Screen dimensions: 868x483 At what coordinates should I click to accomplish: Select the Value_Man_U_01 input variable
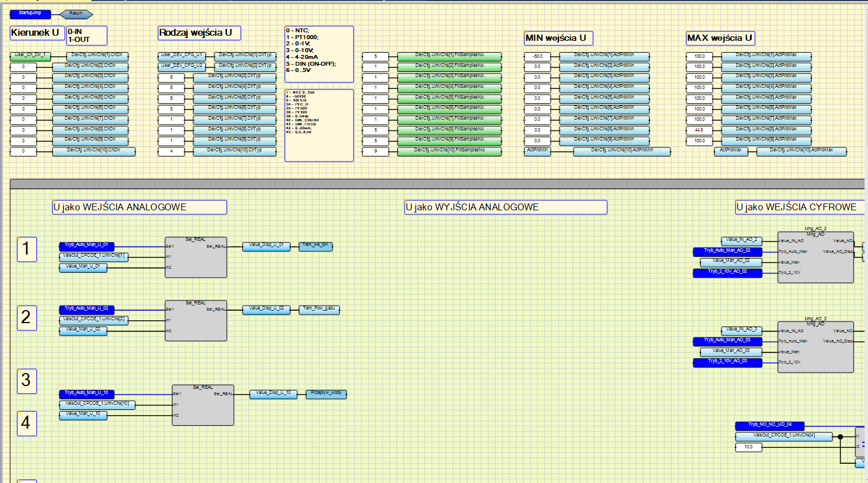pos(83,268)
